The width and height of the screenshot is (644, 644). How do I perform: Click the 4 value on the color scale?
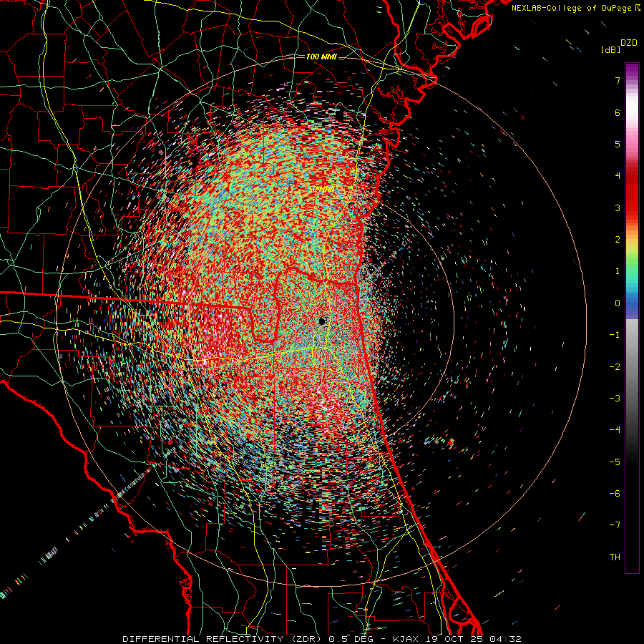pyautogui.click(x=618, y=176)
